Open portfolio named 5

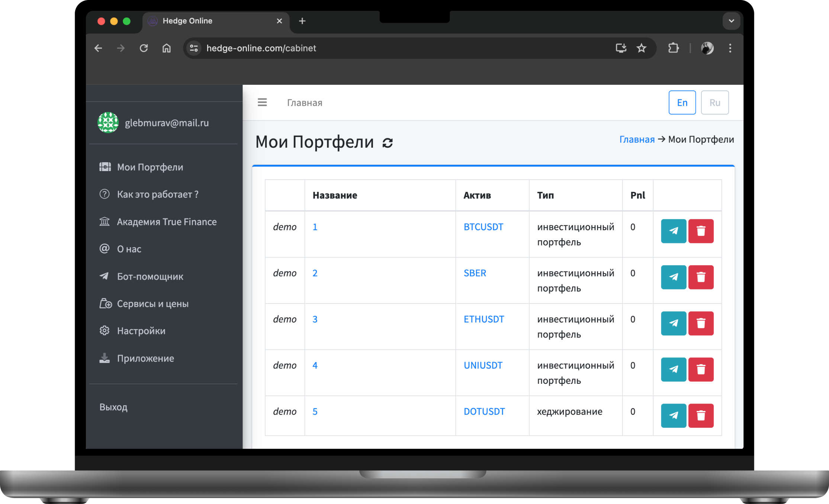click(x=315, y=411)
